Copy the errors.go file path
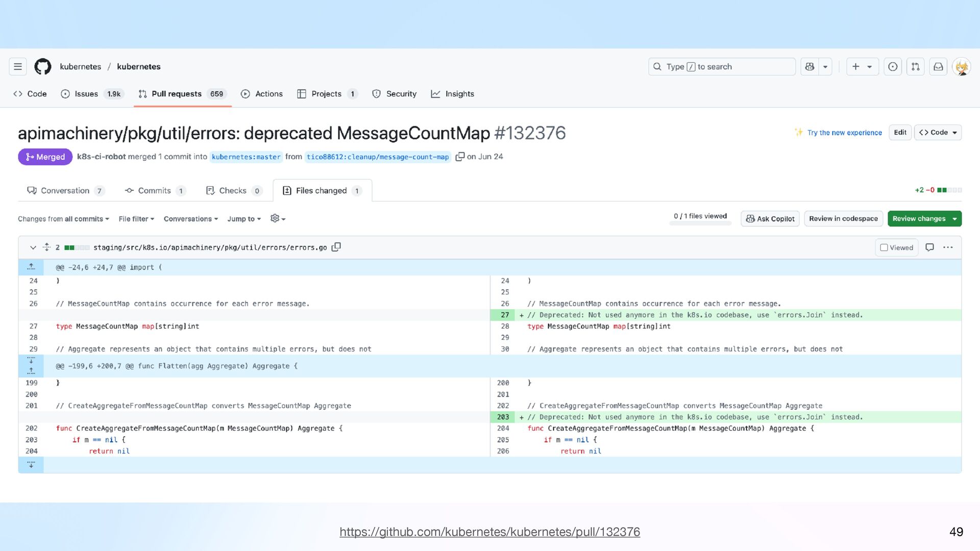Viewport: 980px width, 551px height. pos(336,247)
